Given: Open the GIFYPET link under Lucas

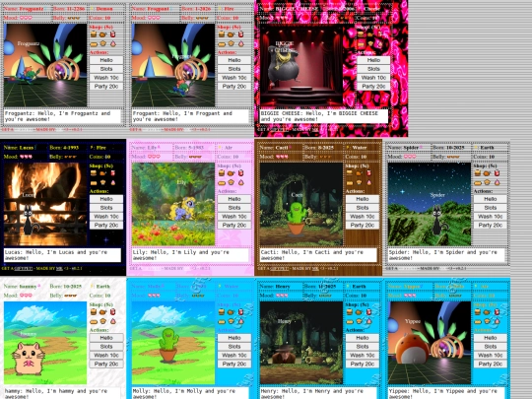Looking at the screenshot, I should tap(24, 268).
